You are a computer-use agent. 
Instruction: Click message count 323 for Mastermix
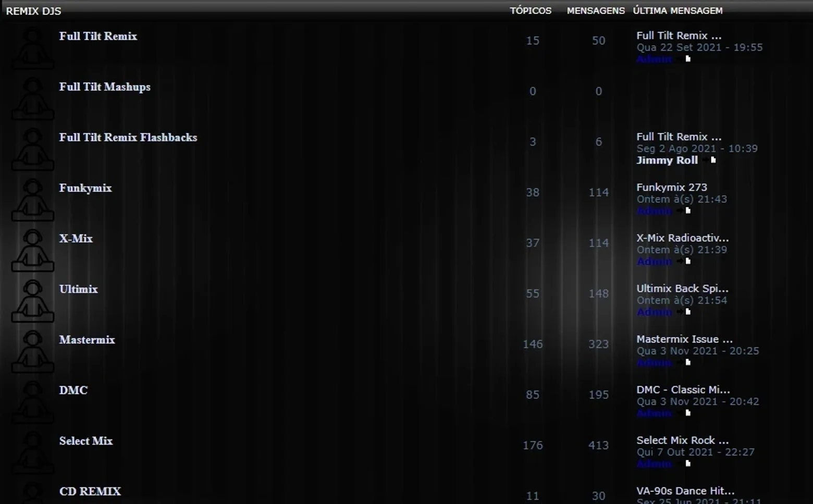[x=598, y=344]
